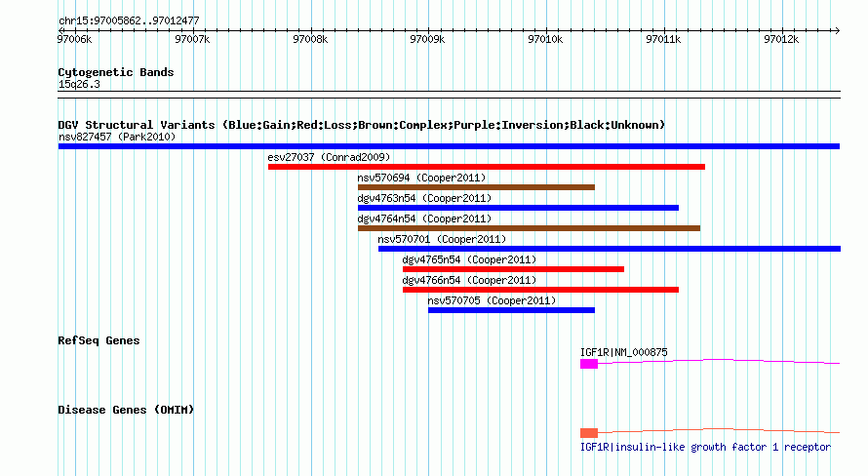Open the dgv4763n54 (Cooper2011) label
Viewport: 868px width, 476px height.
click(424, 198)
